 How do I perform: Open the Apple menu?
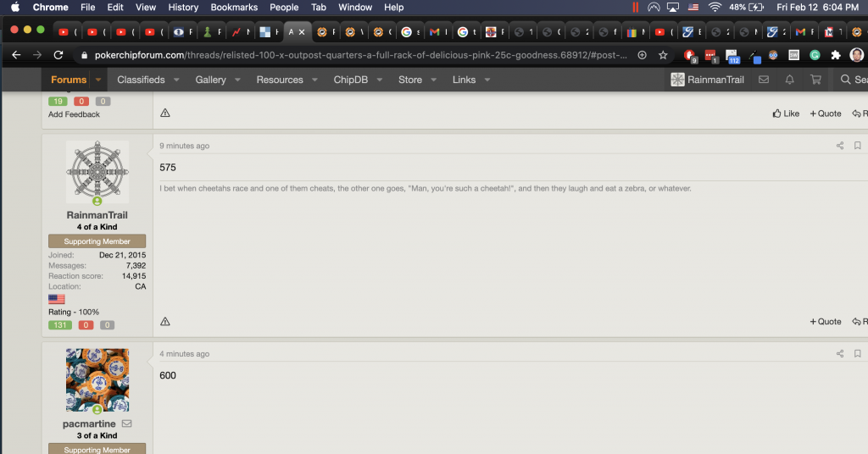point(15,7)
